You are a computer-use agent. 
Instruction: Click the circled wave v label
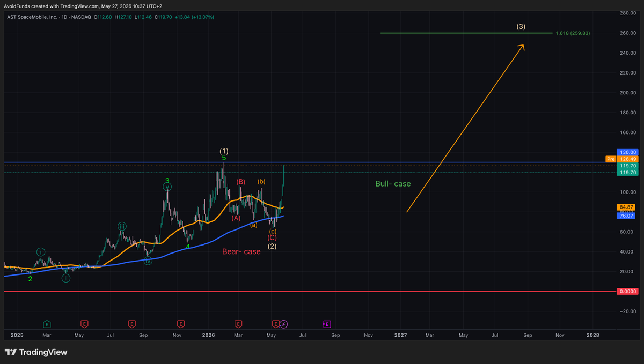(167, 187)
